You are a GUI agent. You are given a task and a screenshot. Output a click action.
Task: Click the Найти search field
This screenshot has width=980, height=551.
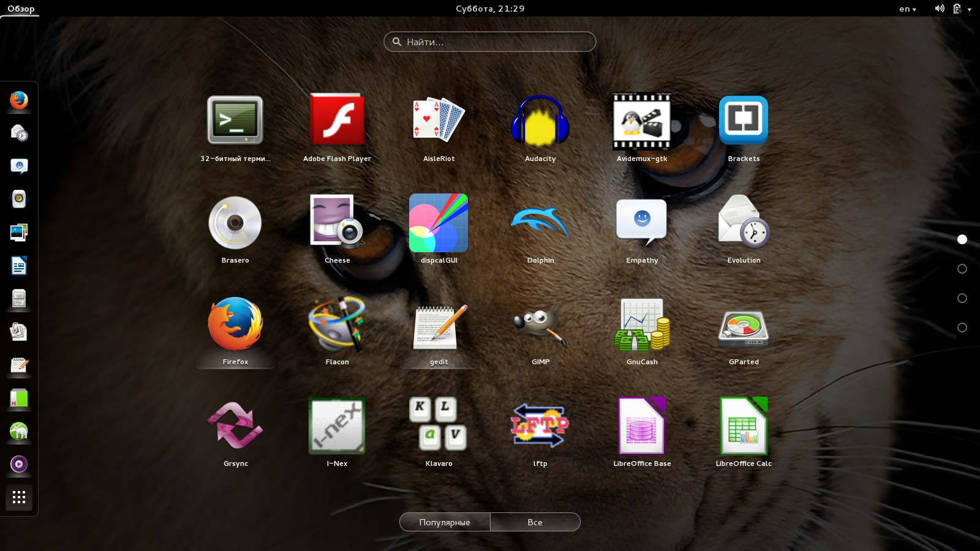click(x=490, y=42)
